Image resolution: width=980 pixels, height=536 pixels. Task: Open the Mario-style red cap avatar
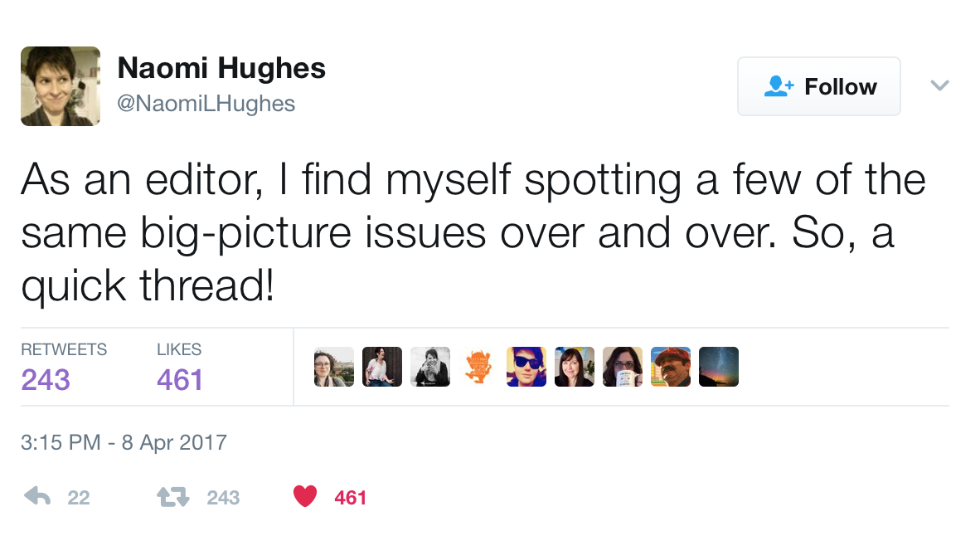(671, 367)
